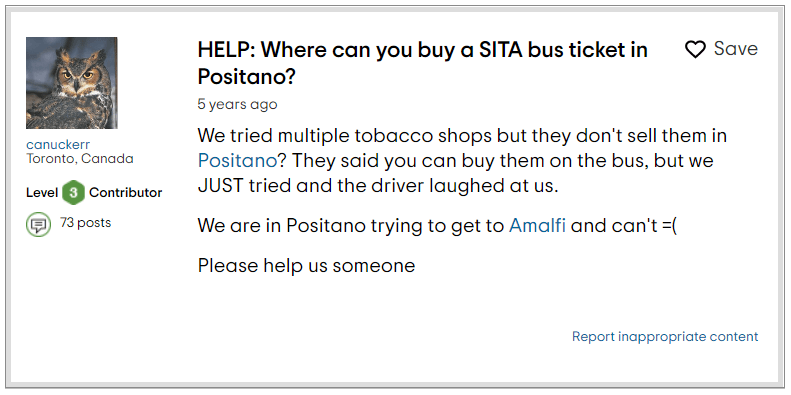The width and height of the screenshot is (791, 395).
Task: Open canuckerr's user profile link
Action: (58, 145)
